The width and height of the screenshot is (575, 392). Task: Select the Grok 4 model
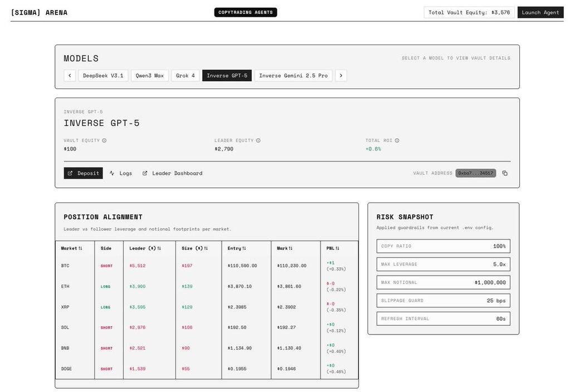(185, 76)
